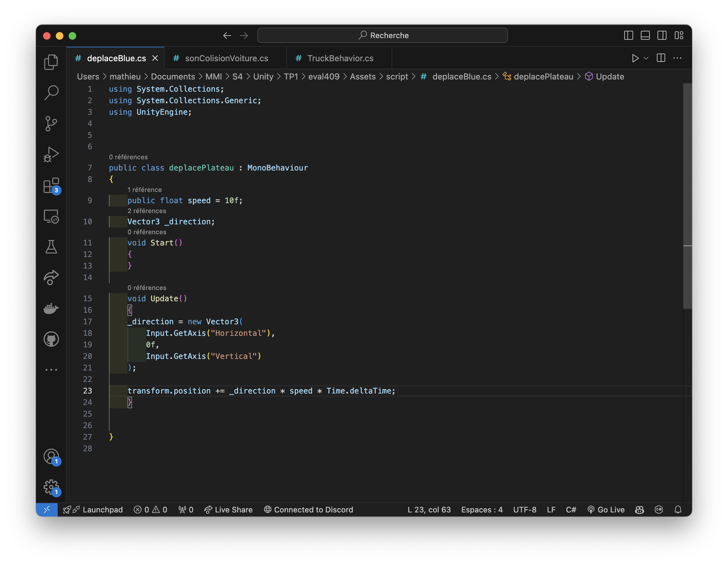Screen dimensions: 728x564
Task: Click 'MonoBehaviour' in line 7
Action: (x=278, y=168)
